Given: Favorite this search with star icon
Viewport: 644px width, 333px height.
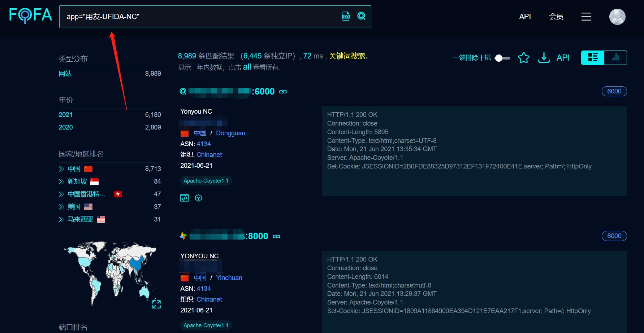Looking at the screenshot, I should (x=523, y=58).
